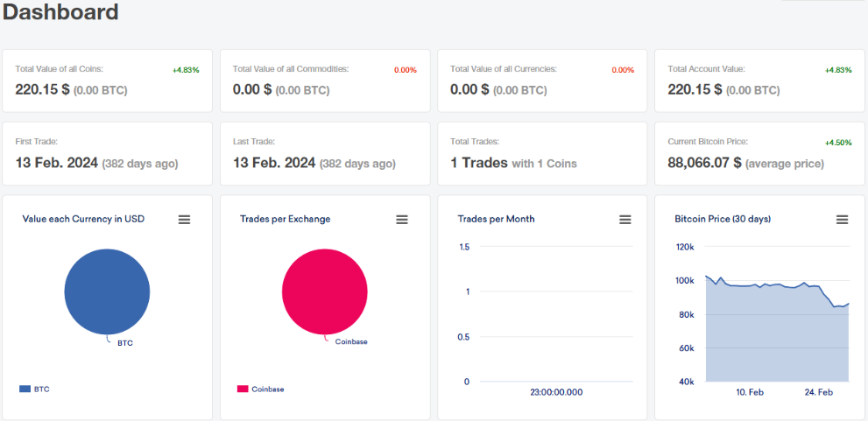The width and height of the screenshot is (868, 421).
Task: Click the First Trade date 13 Feb. 2024
Action: point(57,163)
